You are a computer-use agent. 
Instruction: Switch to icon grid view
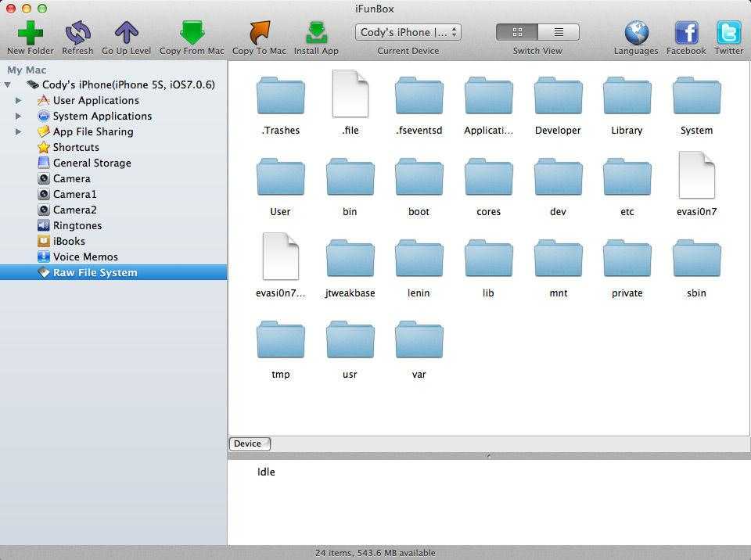pos(517,32)
